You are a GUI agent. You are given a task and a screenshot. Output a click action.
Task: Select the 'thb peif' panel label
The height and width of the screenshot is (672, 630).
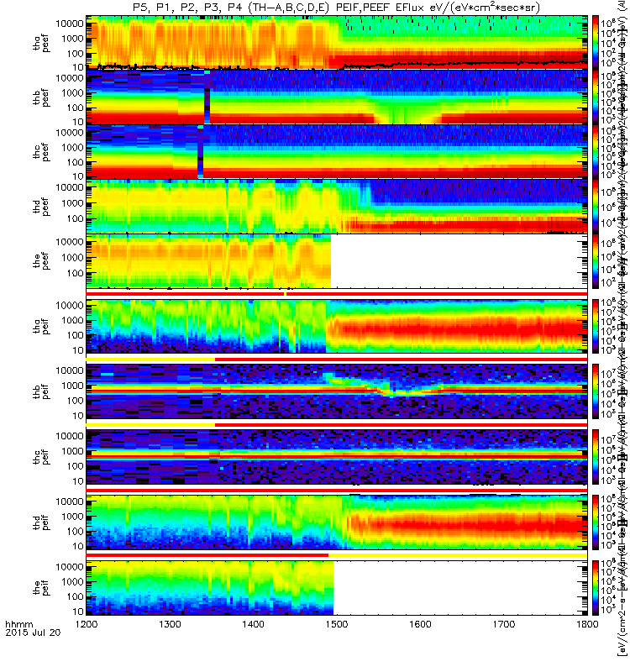[41, 391]
